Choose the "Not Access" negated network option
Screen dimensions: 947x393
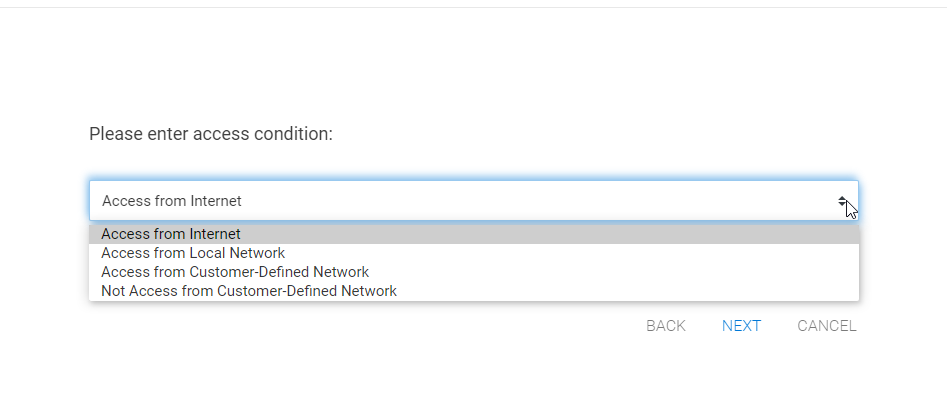tap(474, 291)
